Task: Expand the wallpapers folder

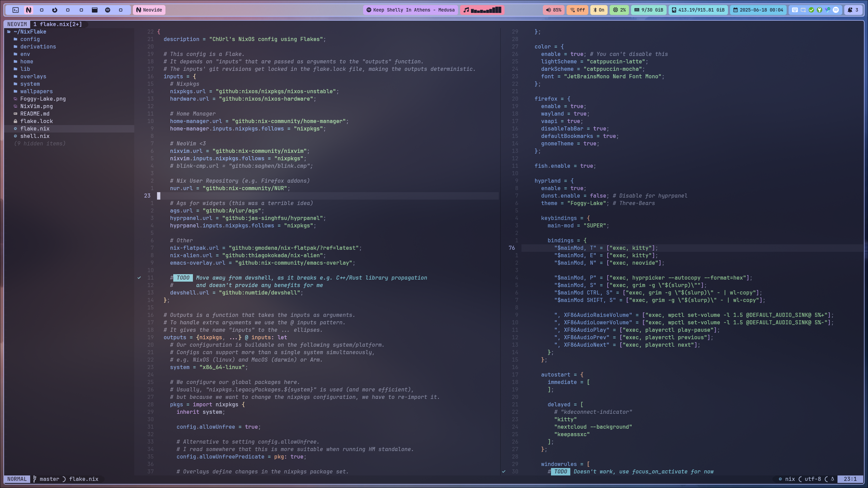Action: point(36,91)
